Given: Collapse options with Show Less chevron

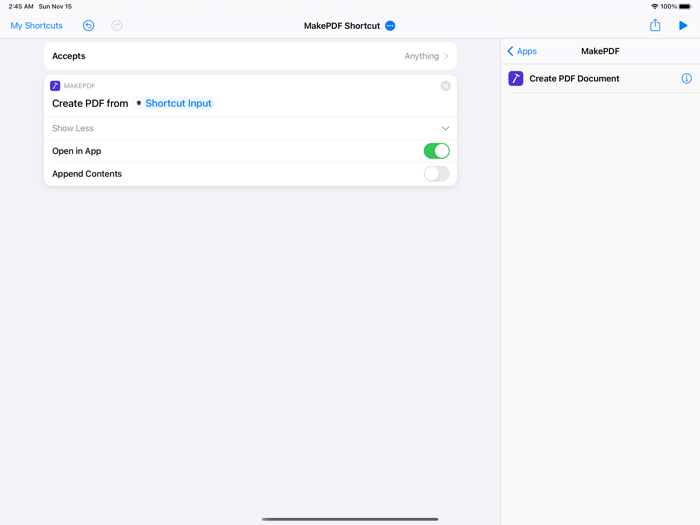Looking at the screenshot, I should coord(445,129).
